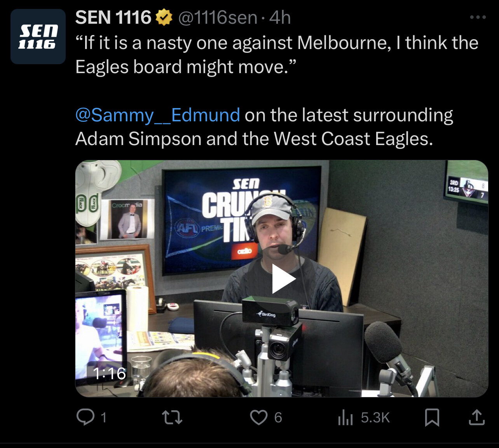Repost the tweet with the retweet icon
Viewport: 499px width, 448px height.
[172, 418]
